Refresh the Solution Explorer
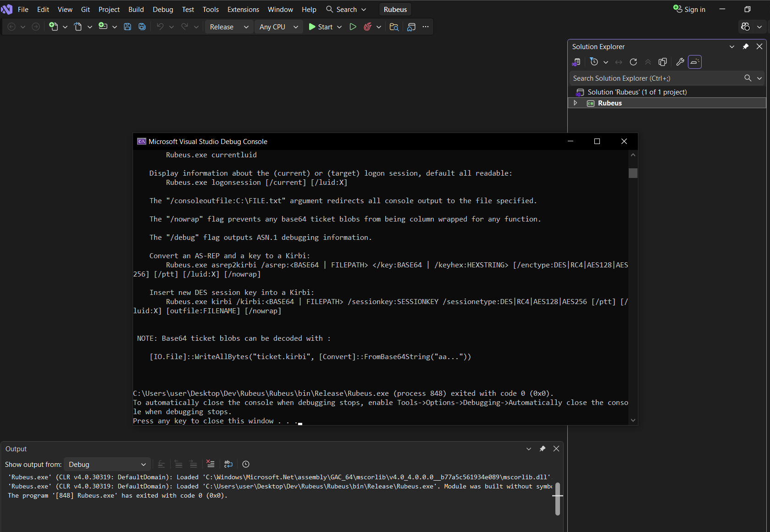The height and width of the screenshot is (532, 770). point(633,62)
